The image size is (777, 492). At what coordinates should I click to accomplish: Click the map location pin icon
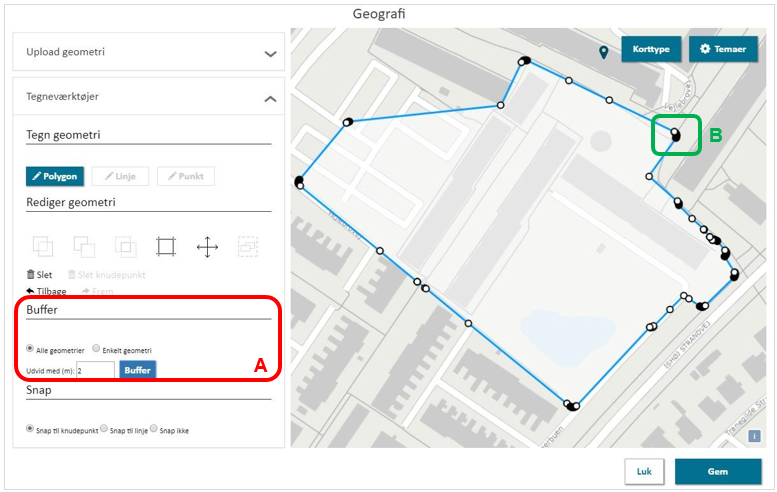click(x=603, y=52)
